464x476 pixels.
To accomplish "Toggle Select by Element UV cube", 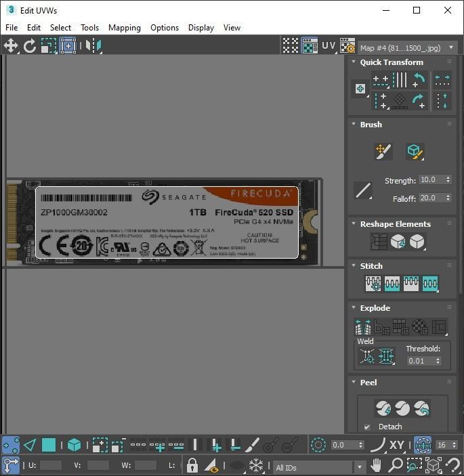I will click(74, 445).
